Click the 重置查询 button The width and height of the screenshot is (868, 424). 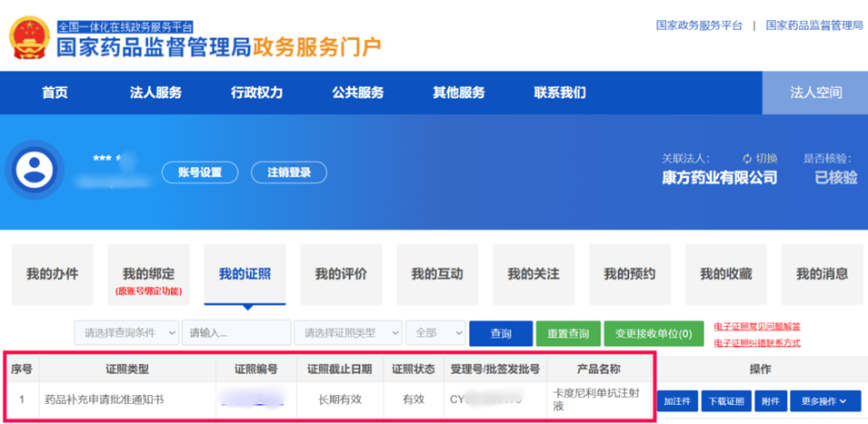tap(567, 333)
